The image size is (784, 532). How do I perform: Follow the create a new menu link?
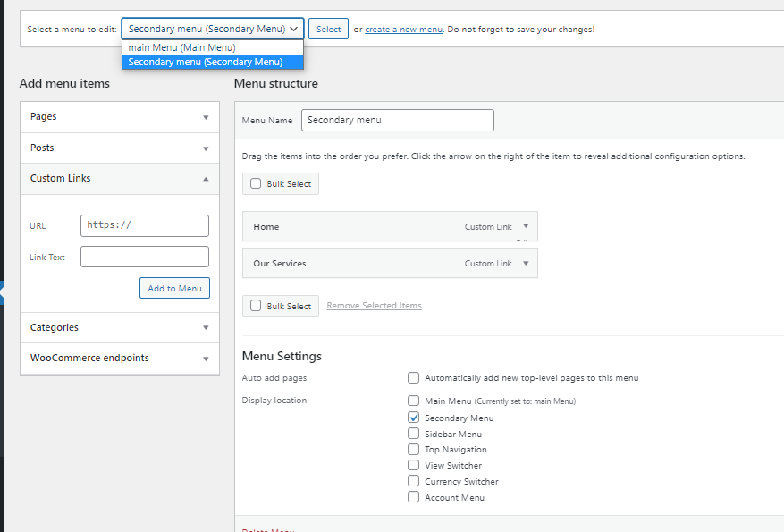click(403, 30)
